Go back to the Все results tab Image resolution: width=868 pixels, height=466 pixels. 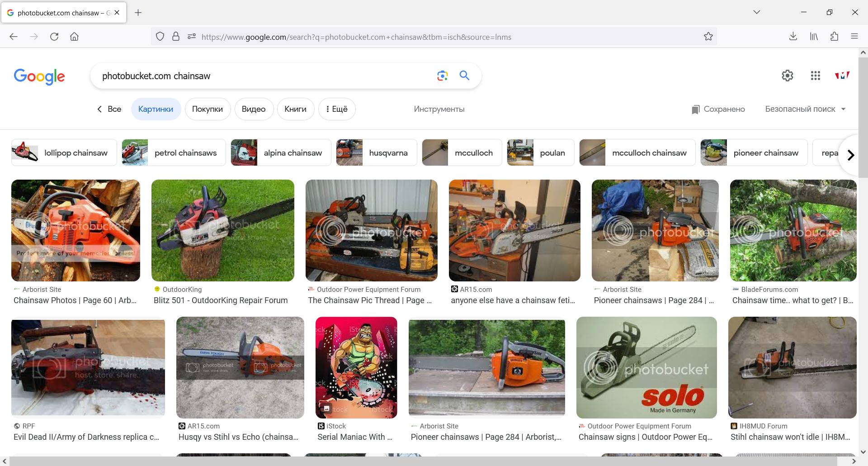pyautogui.click(x=109, y=109)
